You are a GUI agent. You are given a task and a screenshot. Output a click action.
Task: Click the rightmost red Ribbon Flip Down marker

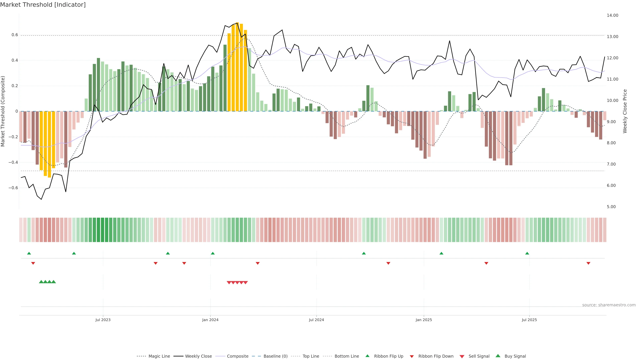tap(588, 263)
